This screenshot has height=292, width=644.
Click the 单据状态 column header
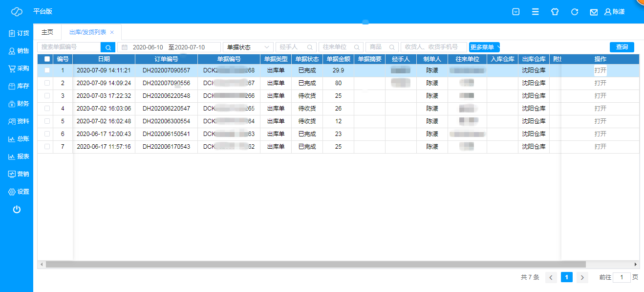pos(307,59)
